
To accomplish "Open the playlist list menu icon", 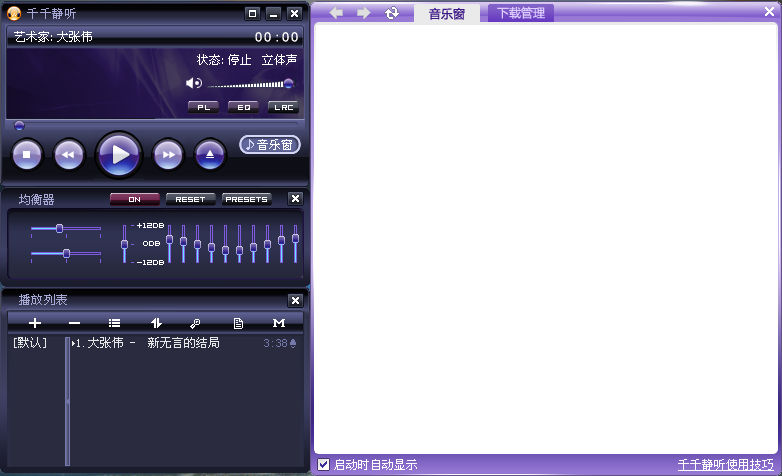I will click(114, 323).
